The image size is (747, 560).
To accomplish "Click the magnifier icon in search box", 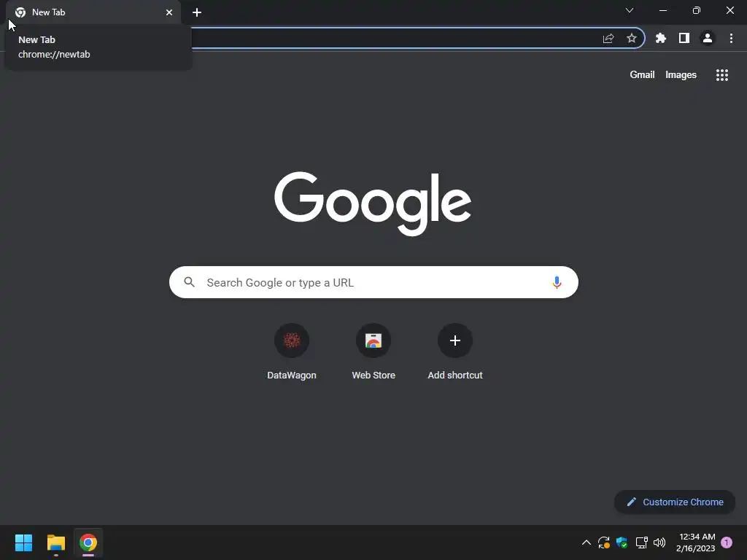I will (x=189, y=282).
